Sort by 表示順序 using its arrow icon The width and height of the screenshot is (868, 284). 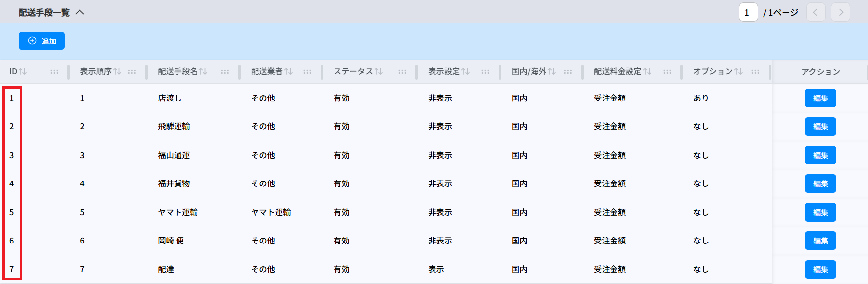[x=117, y=72]
